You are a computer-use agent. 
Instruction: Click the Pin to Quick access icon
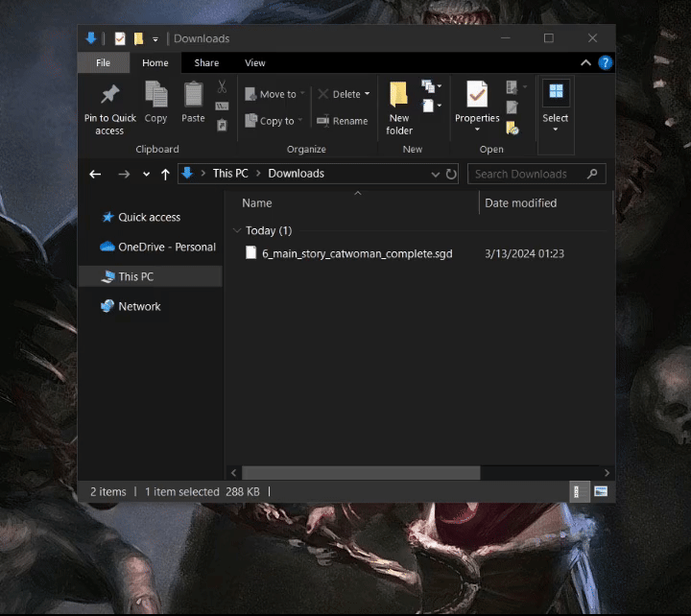(109, 95)
